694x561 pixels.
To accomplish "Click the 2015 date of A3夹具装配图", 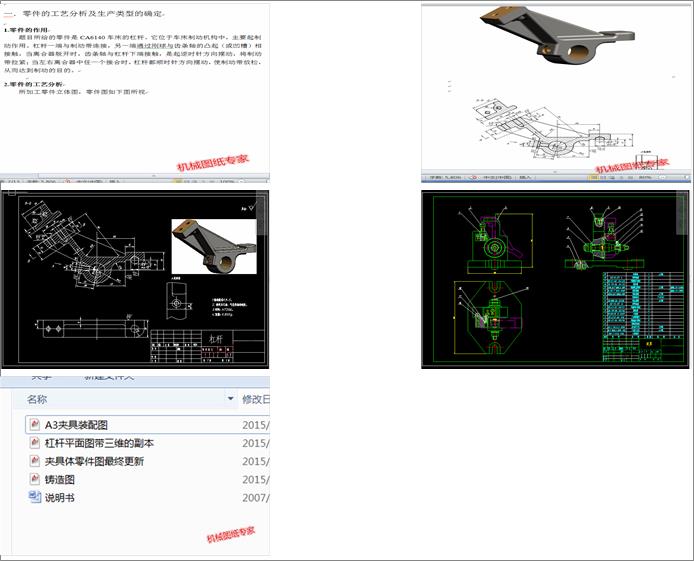I will tap(255, 425).
